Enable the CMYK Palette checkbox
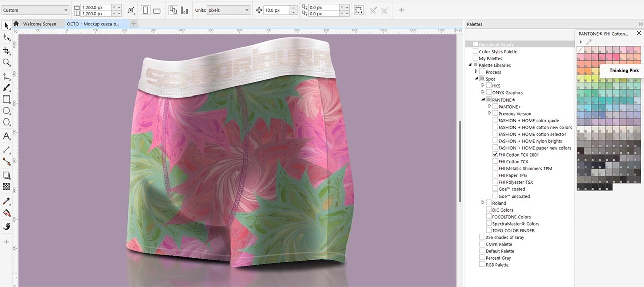This screenshot has height=287, width=644. click(x=482, y=244)
